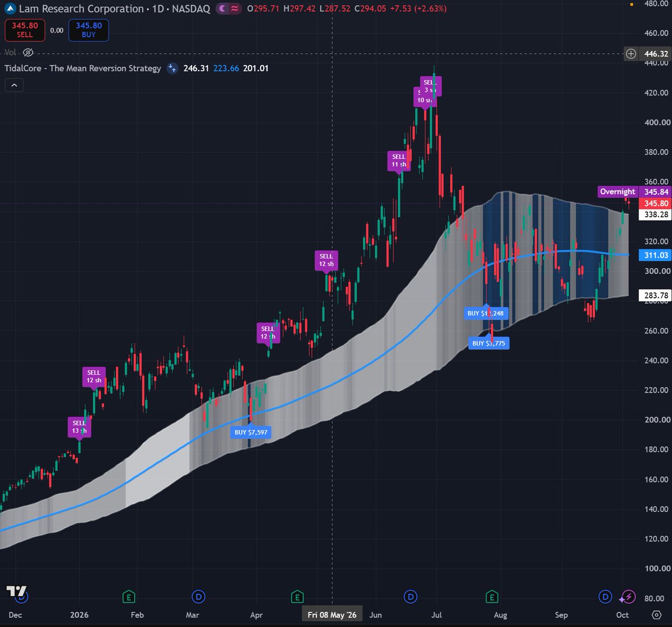This screenshot has width=672, height=627.
Task: Click the TidalCore Mean Reversion Strategy label
Action: [x=83, y=68]
